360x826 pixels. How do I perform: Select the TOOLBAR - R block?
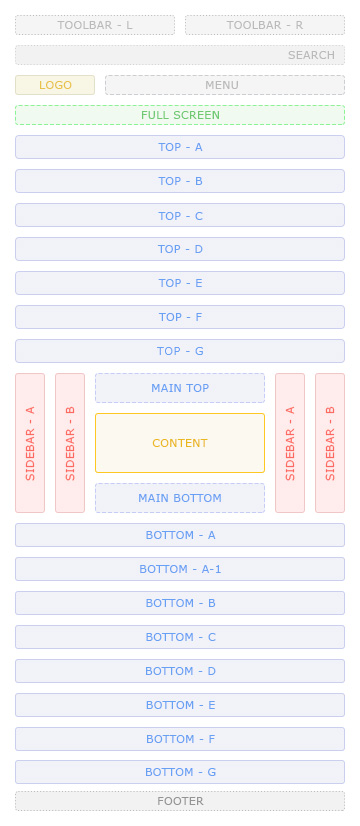pos(265,25)
